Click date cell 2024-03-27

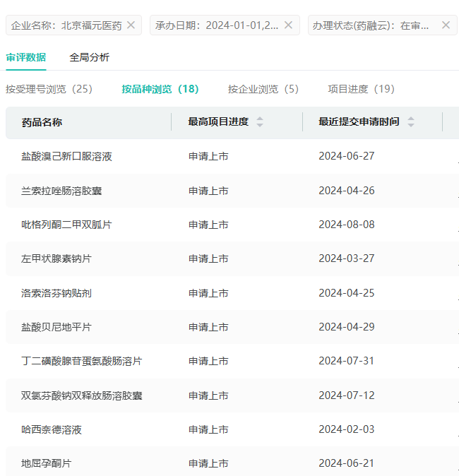(347, 258)
